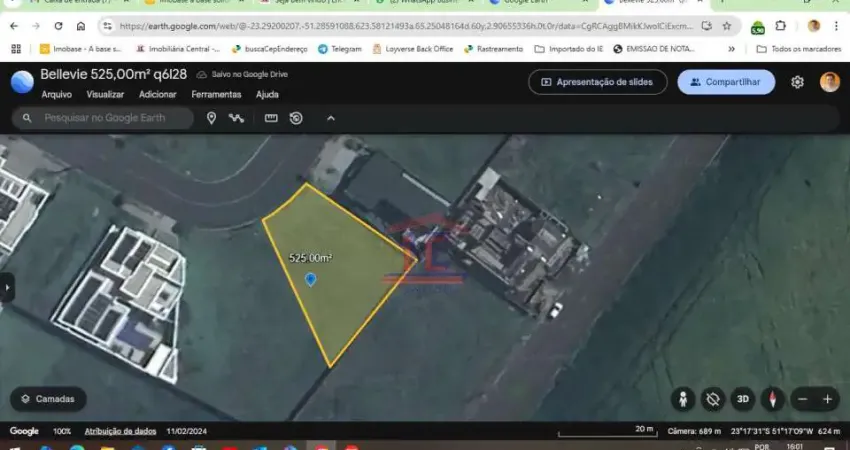
Task: Open the Ajuda menu
Action: 267,94
